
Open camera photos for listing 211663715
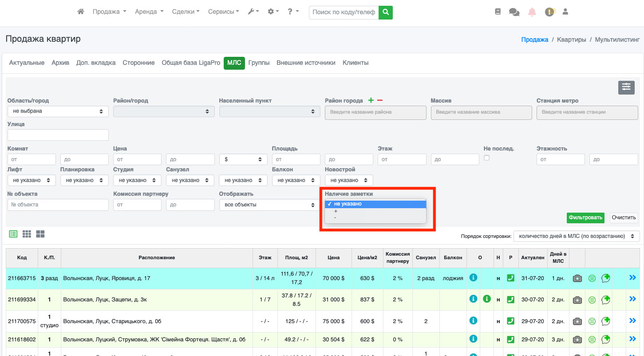coord(577,278)
